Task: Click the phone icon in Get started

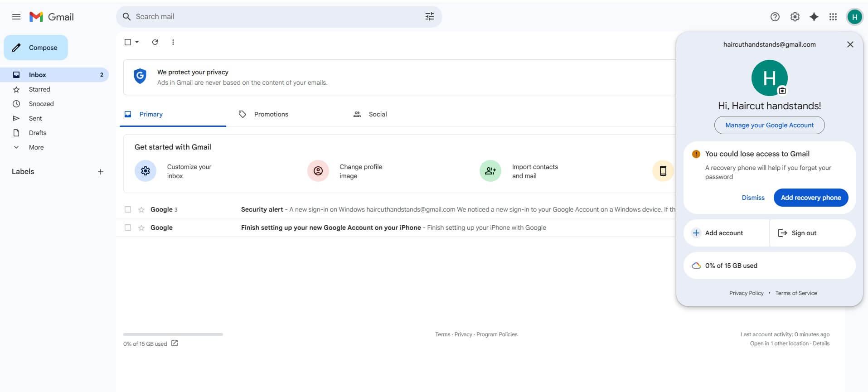Action: [663, 171]
